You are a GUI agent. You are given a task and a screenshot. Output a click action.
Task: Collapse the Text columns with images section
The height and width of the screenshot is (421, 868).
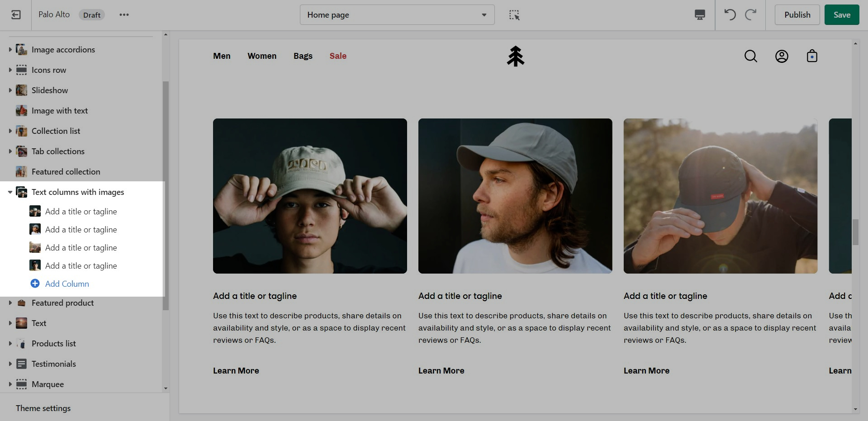pyautogui.click(x=10, y=192)
